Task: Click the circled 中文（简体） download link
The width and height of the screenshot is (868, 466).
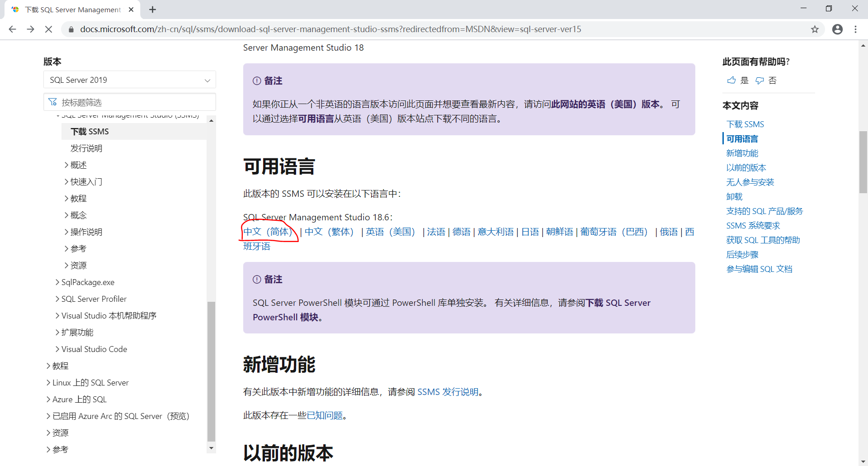Action: pos(268,231)
